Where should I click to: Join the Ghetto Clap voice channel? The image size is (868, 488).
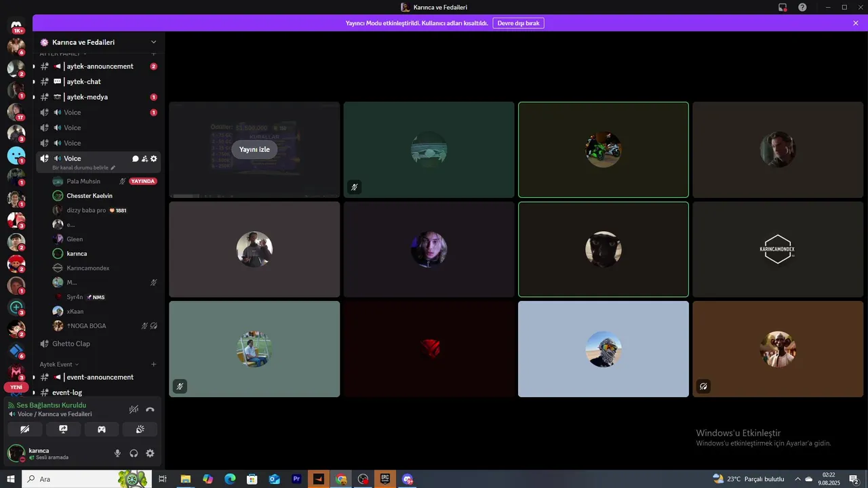click(x=98, y=344)
